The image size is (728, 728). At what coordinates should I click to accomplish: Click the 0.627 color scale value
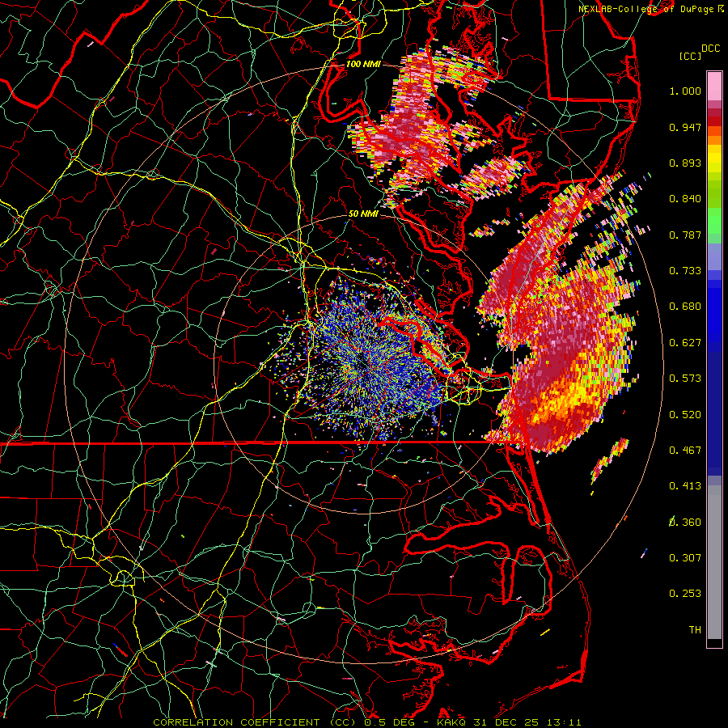pyautogui.click(x=685, y=343)
